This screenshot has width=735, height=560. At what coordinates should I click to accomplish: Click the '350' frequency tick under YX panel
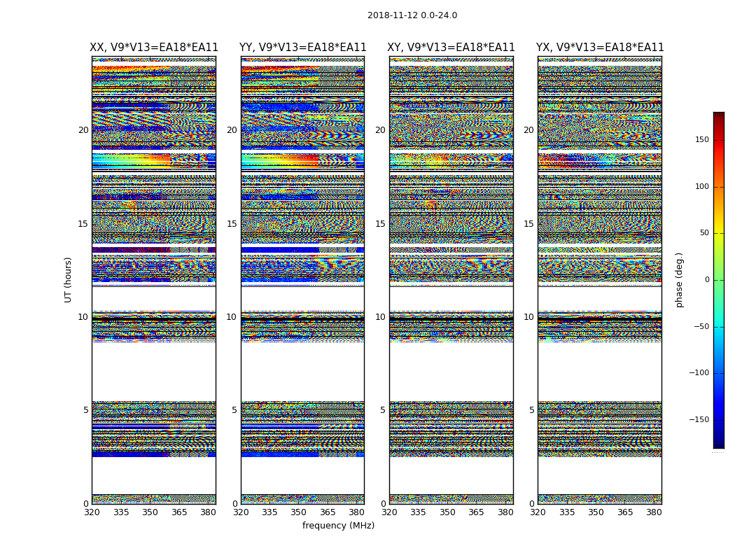click(x=596, y=512)
